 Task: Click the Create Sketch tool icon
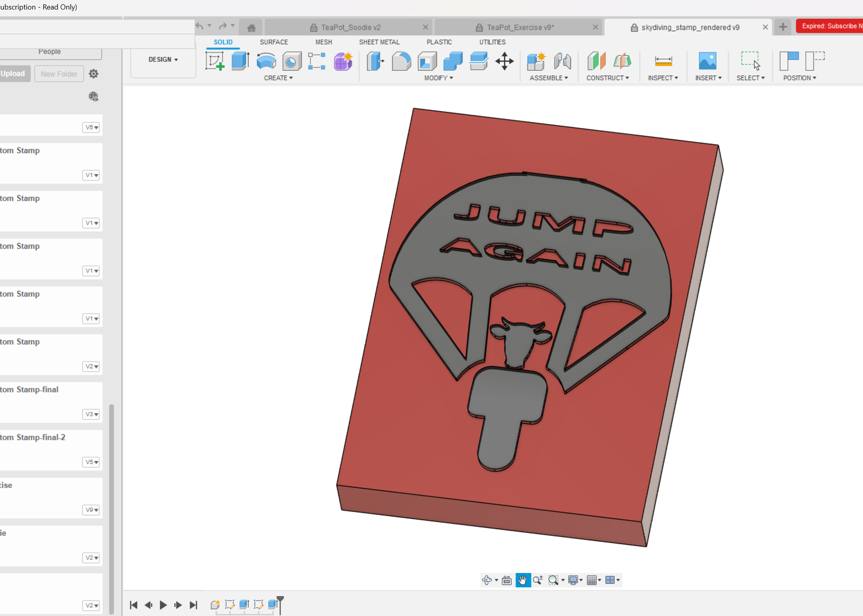(215, 61)
